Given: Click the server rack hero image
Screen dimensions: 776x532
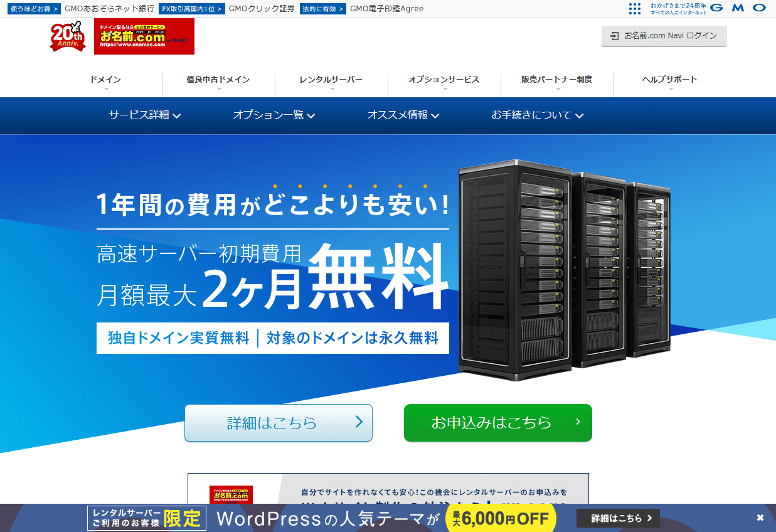Looking at the screenshot, I should click(564, 270).
